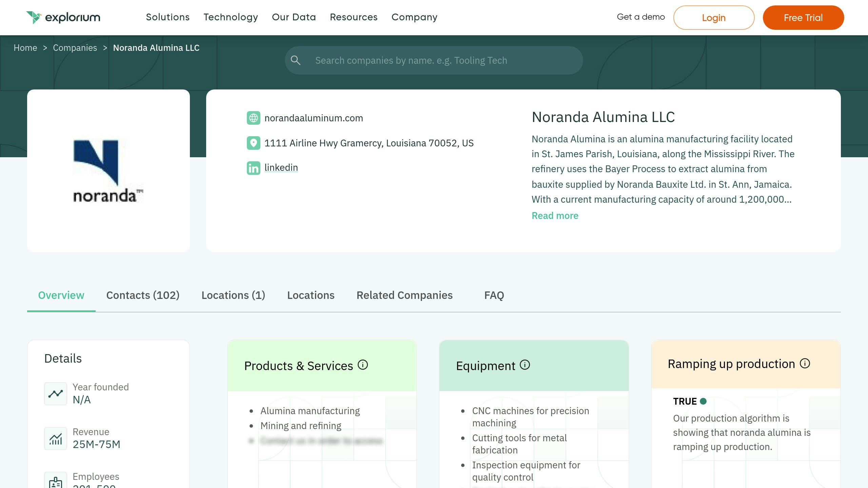The height and width of the screenshot is (488, 868).
Task: Click the address location pin icon
Action: [x=253, y=143]
